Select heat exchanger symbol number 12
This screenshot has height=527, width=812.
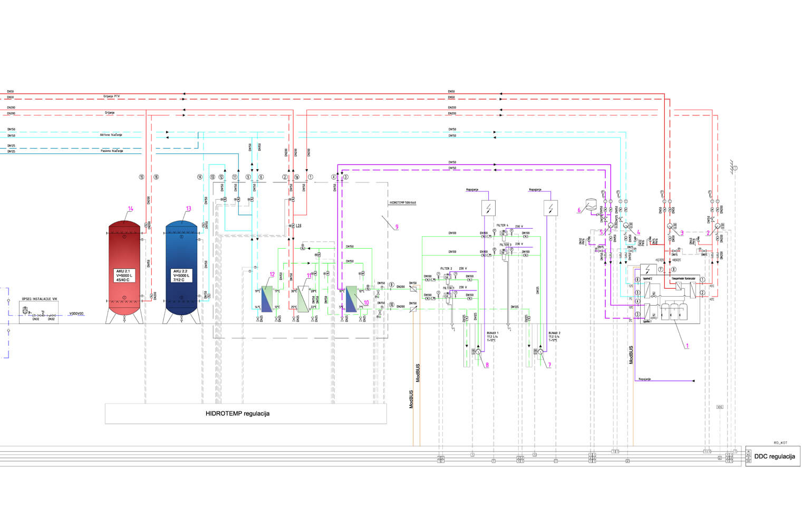267,299
